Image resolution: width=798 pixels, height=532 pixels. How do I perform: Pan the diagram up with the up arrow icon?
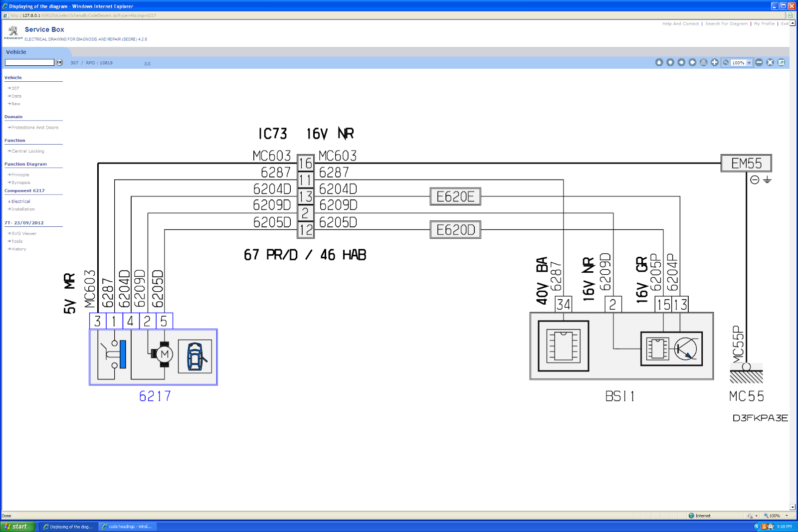pyautogui.click(x=659, y=62)
